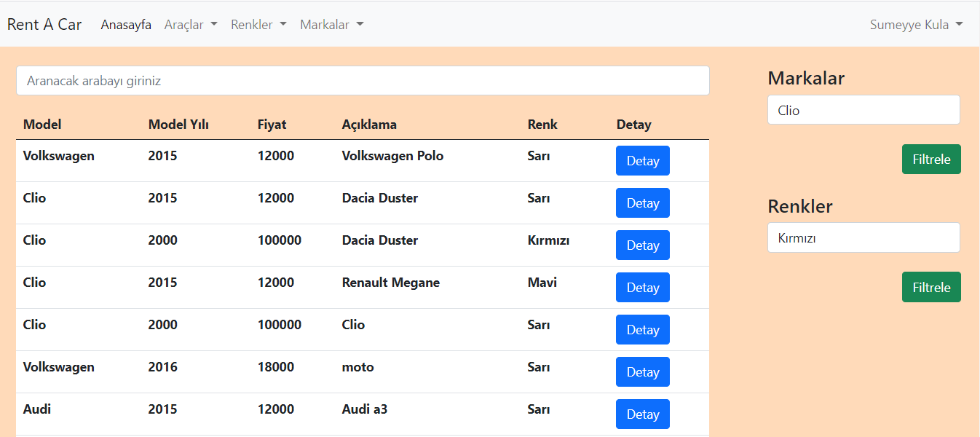
Task: View Detay of the Audi a3 car
Action: 642,414
